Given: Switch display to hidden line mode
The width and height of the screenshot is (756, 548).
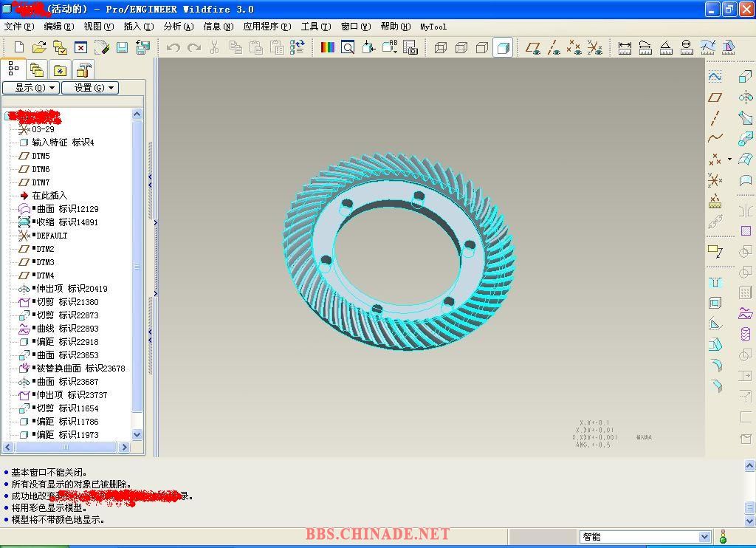Looking at the screenshot, I should [x=461, y=47].
